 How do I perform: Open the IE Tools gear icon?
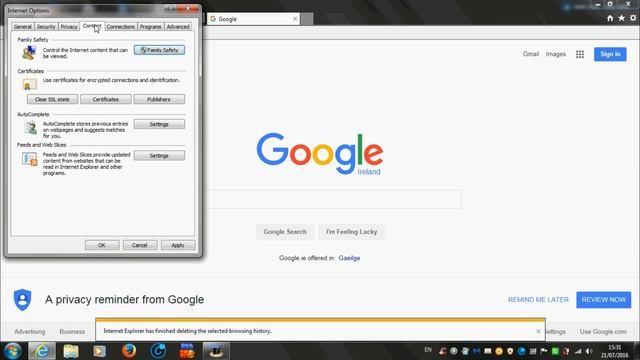coord(633,18)
